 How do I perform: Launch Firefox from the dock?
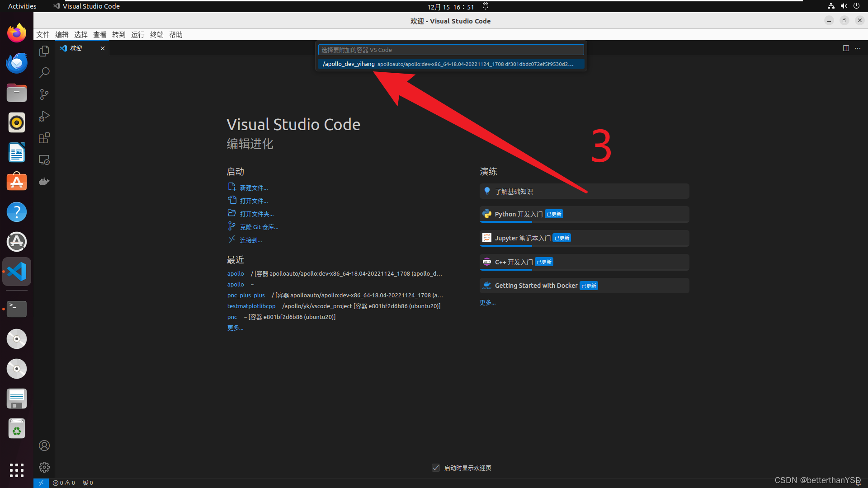click(x=17, y=33)
